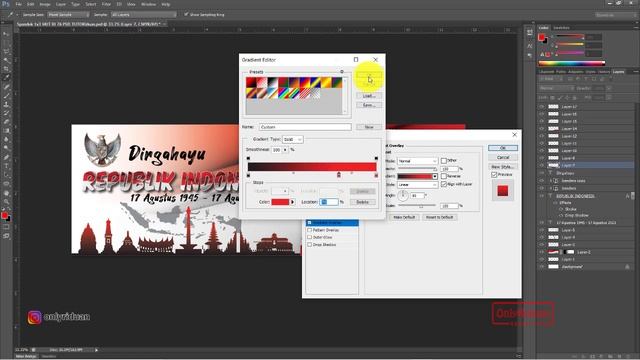Click the red Color stop swatch
This screenshot has height=360, width=640.
coord(280,202)
